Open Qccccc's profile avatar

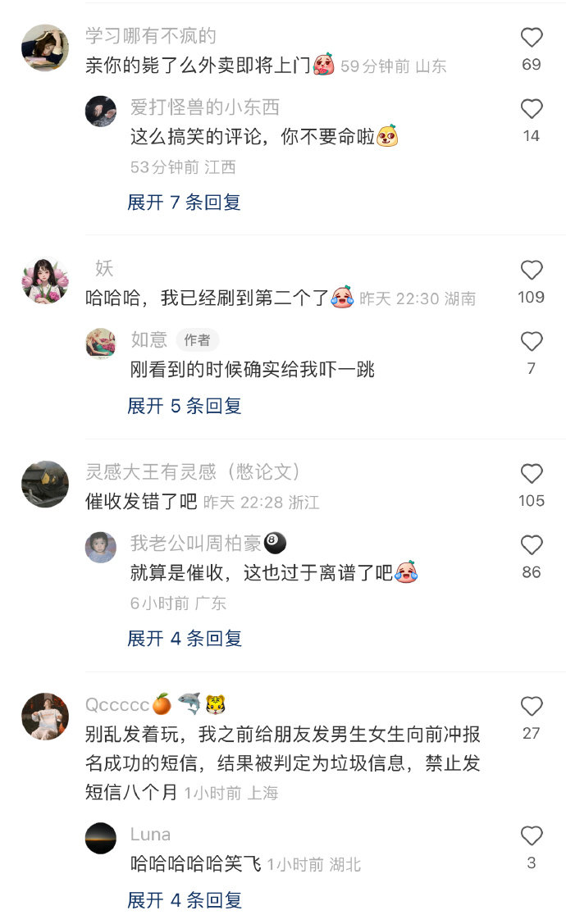pyautogui.click(x=45, y=716)
